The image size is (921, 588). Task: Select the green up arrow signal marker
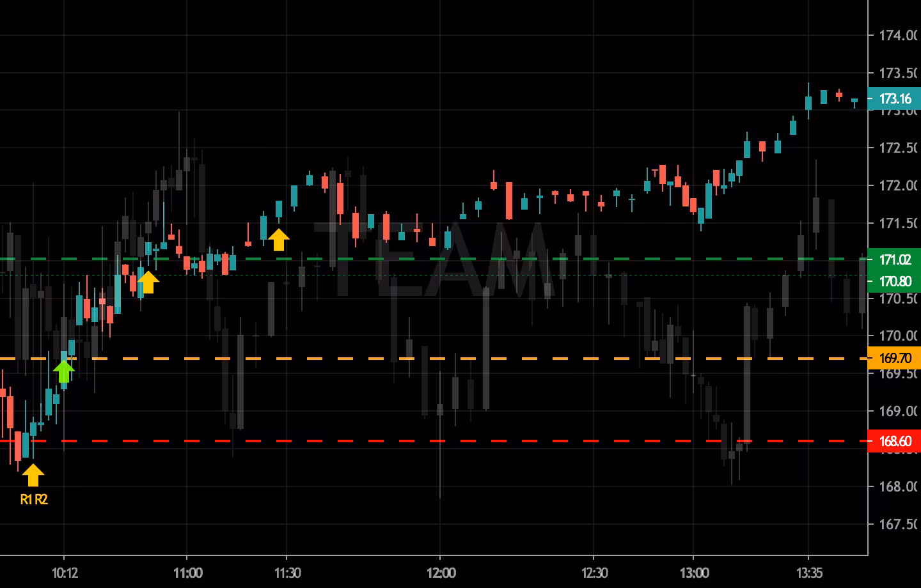click(x=64, y=371)
